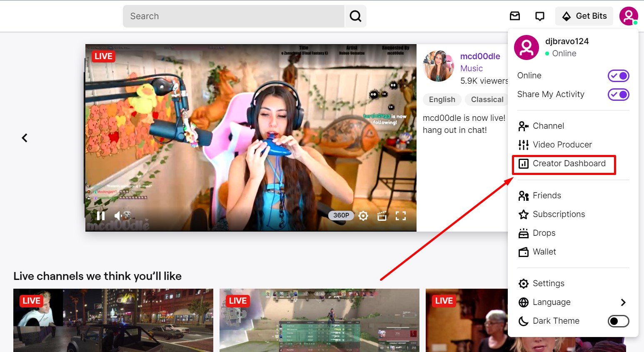
Task: Open the mcd00dle channel link
Action: tap(480, 56)
